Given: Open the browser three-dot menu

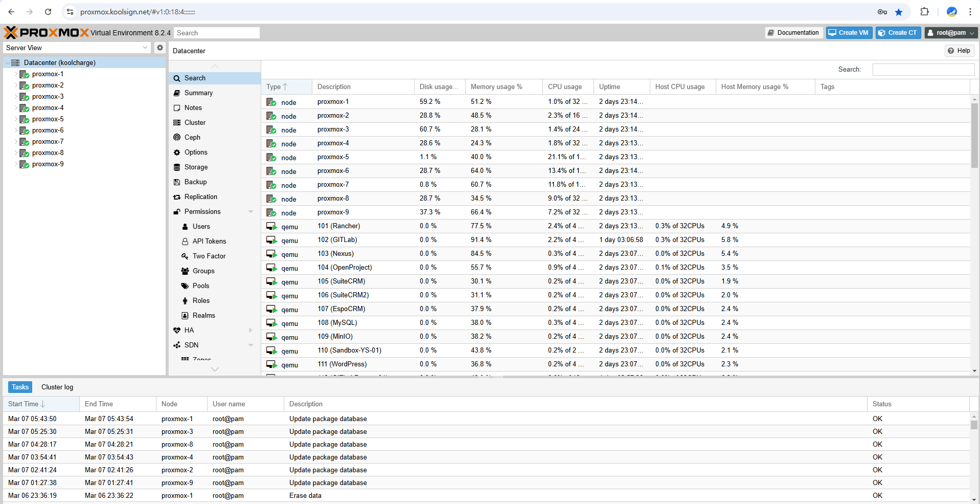Looking at the screenshot, I should [970, 12].
